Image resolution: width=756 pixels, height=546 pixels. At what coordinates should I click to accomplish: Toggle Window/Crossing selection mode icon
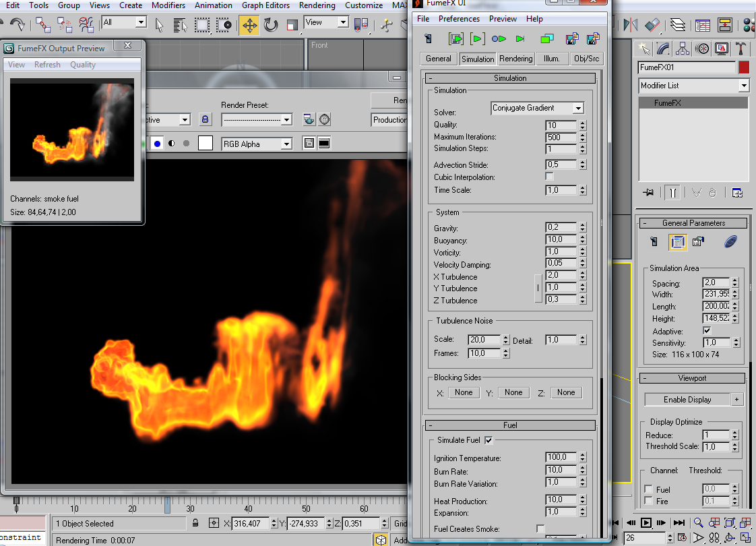point(223,24)
